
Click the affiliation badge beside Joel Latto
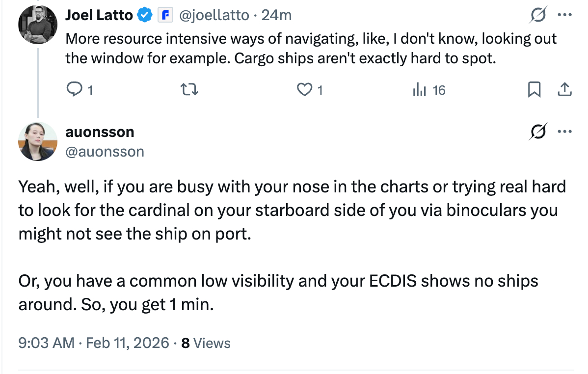coord(165,16)
